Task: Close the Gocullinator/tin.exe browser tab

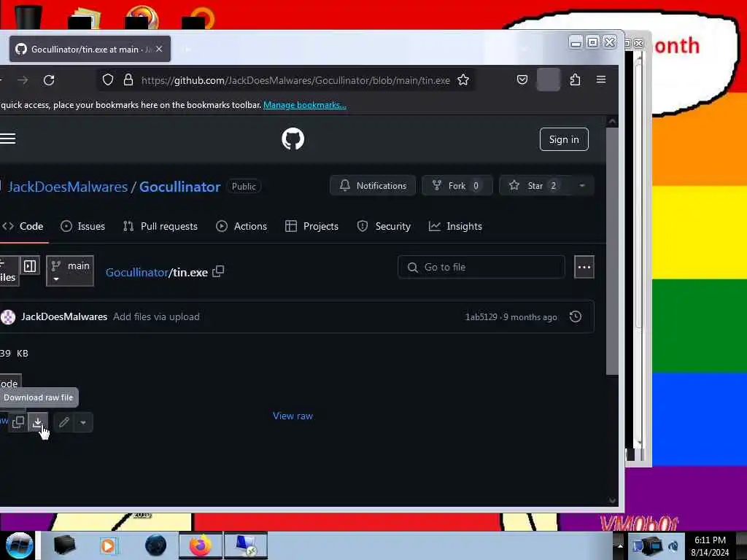Action: click(x=159, y=49)
